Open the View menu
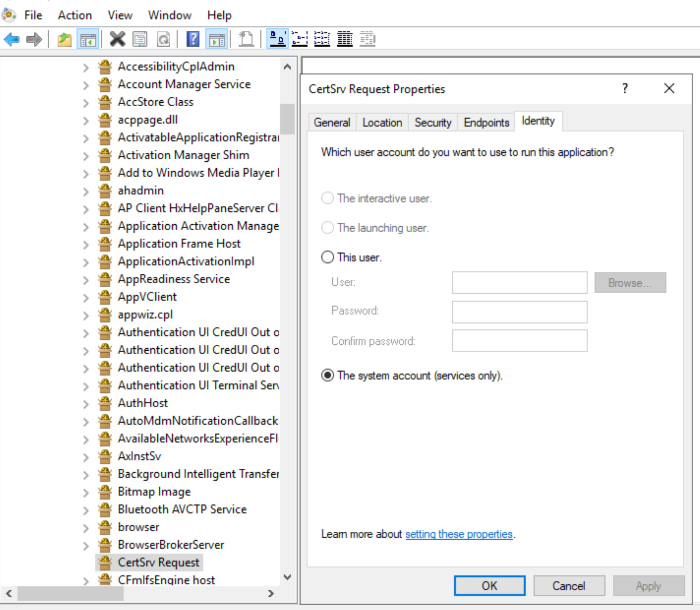Viewport: 700px width, 610px height. 120,15
